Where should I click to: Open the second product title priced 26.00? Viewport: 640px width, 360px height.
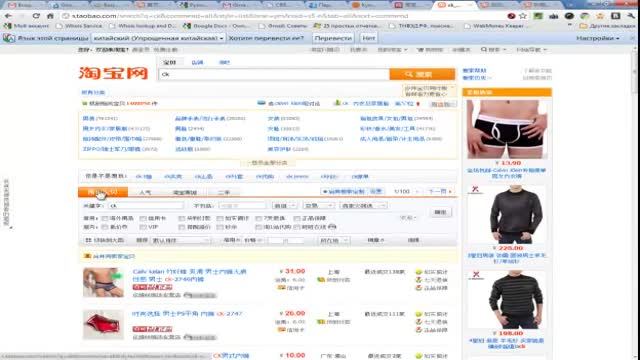pyautogui.click(x=187, y=314)
